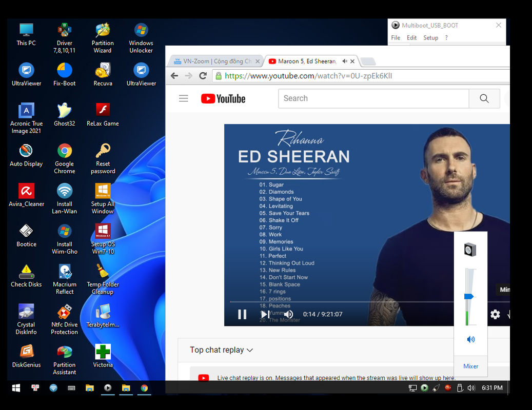
Task: Open ReLax Game desktop icon
Action: click(103, 114)
